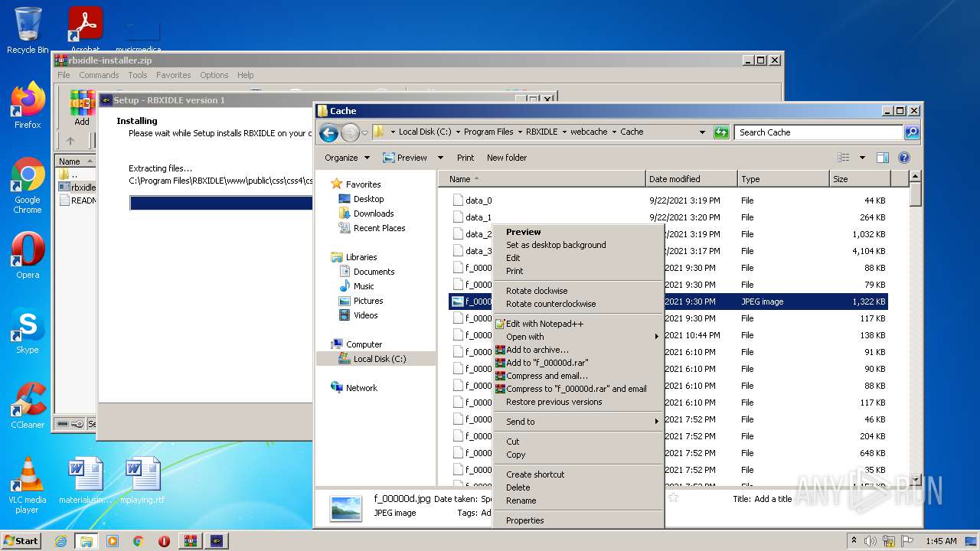Select the data_0 file row
Screen dimensions: 980x551
pos(668,201)
